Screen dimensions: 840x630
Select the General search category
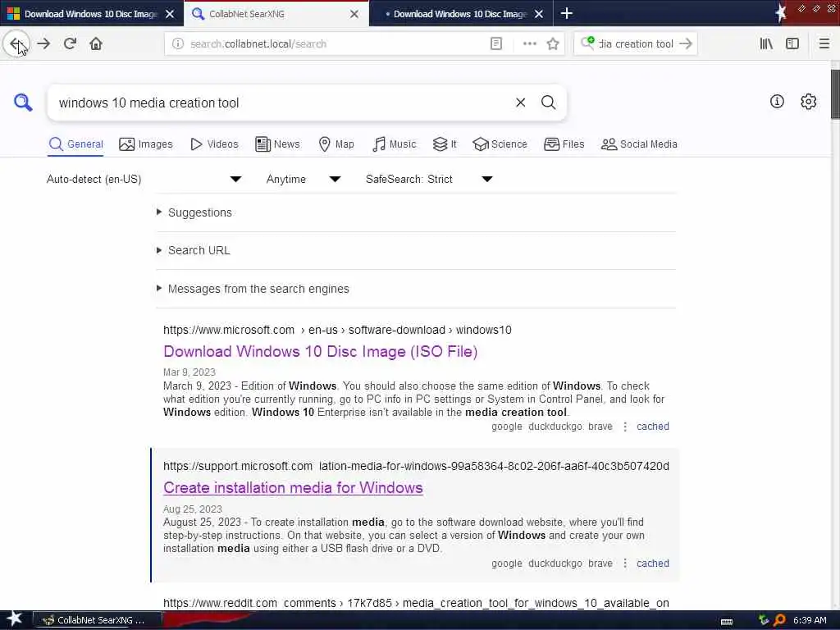[x=75, y=144]
